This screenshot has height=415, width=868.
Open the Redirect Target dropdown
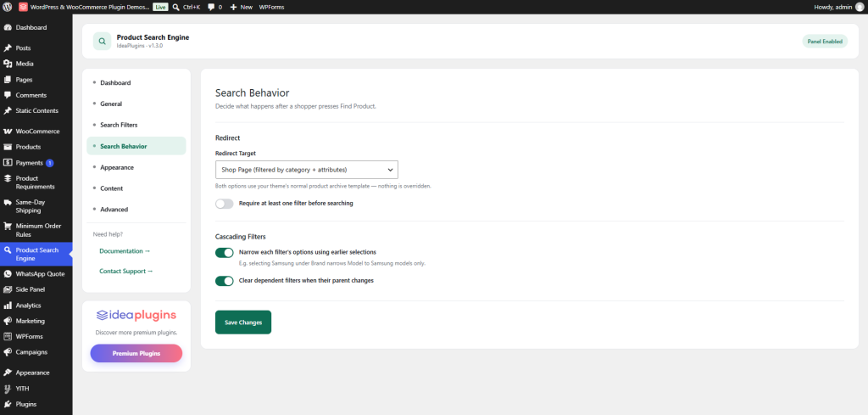[x=307, y=170]
